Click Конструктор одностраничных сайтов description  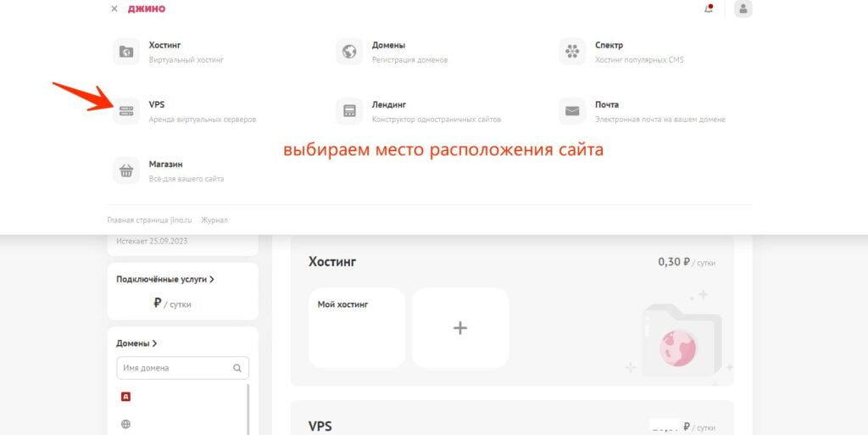pyautogui.click(x=437, y=120)
